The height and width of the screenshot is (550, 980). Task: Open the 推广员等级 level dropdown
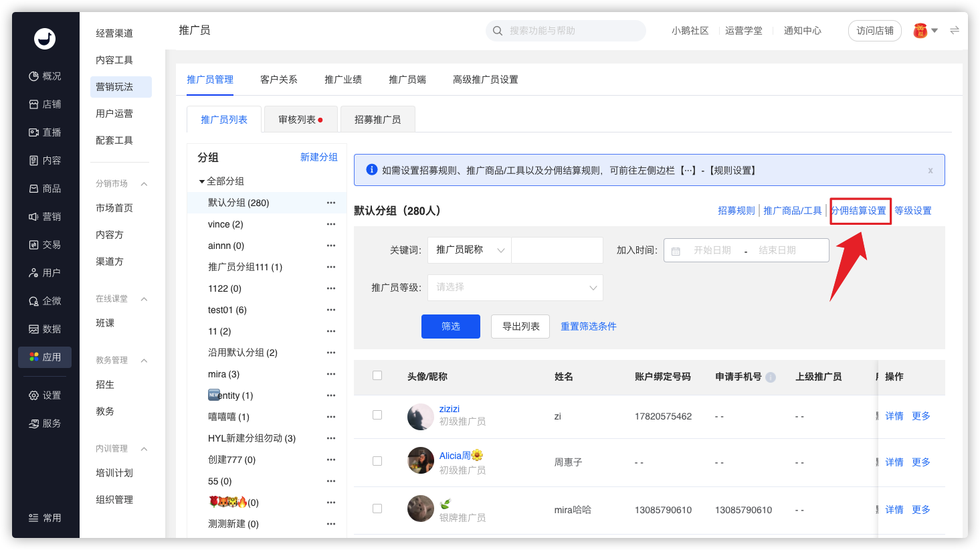pos(515,288)
